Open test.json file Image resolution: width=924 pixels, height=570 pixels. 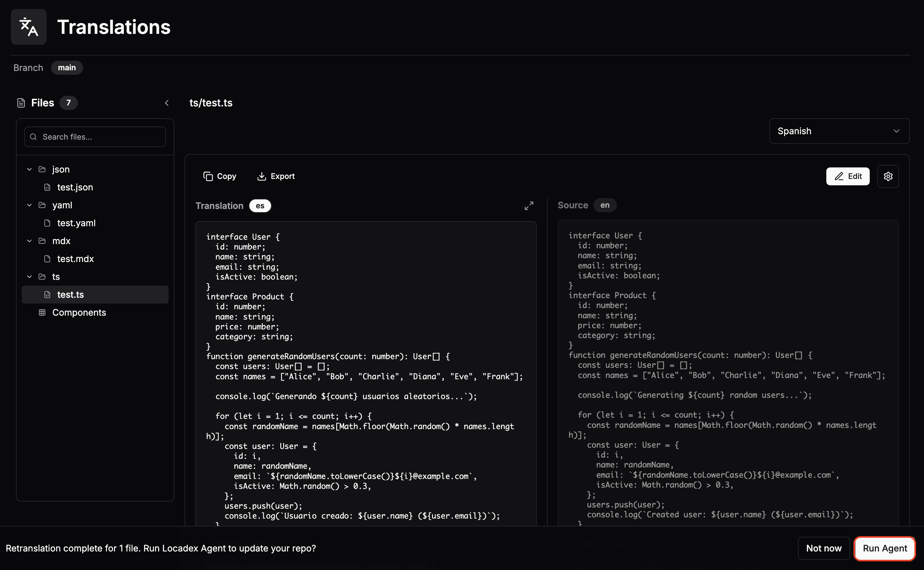tap(75, 187)
